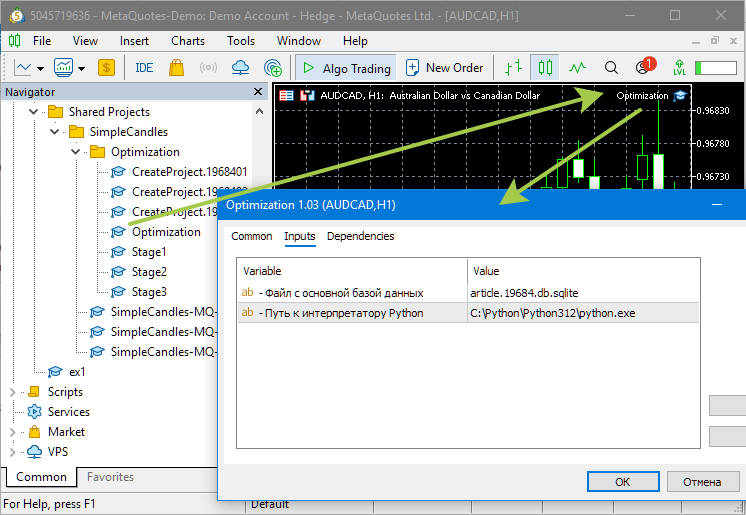Open the IDE MetaEditor button
Image resolution: width=746 pixels, height=515 pixels.
click(144, 68)
